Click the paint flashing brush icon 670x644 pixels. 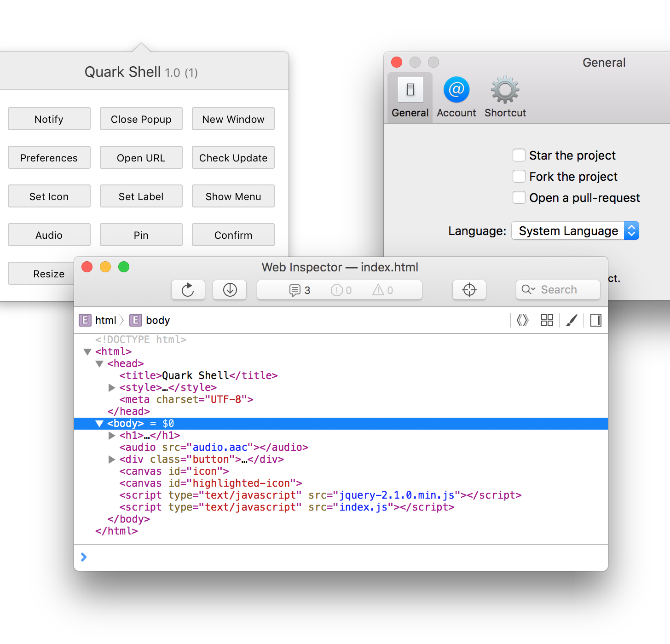click(572, 320)
